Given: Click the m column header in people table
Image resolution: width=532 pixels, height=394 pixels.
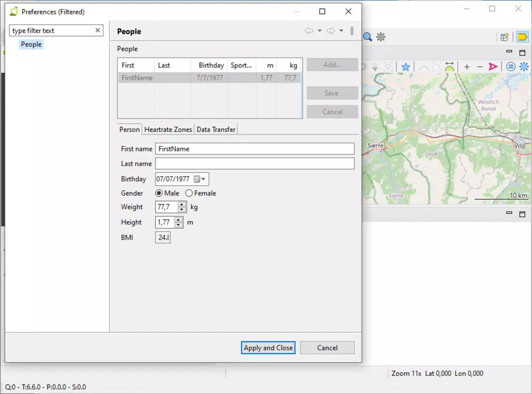Looking at the screenshot, I should [x=266, y=65].
